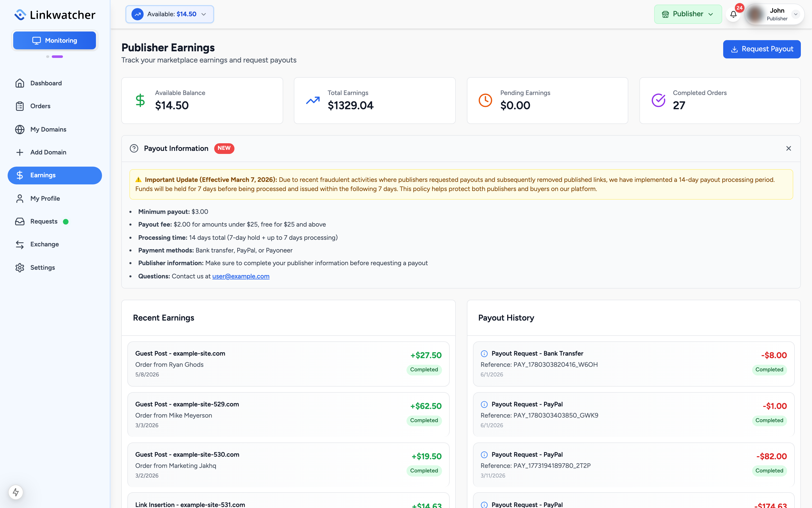Image resolution: width=812 pixels, height=508 pixels.
Task: Switch to the purple mode indicator pill
Action: coord(57,56)
